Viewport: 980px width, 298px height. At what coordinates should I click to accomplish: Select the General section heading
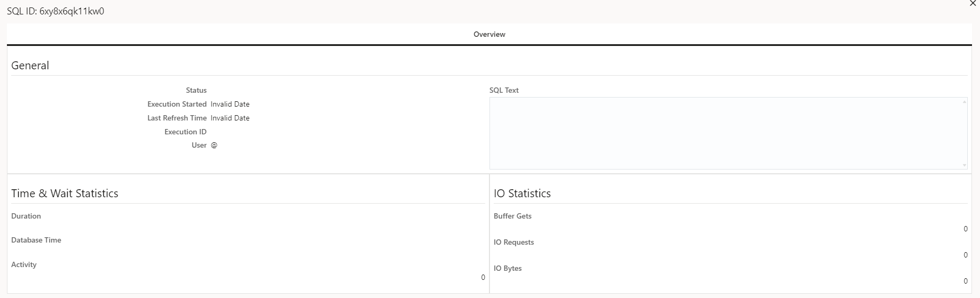pos(30,66)
